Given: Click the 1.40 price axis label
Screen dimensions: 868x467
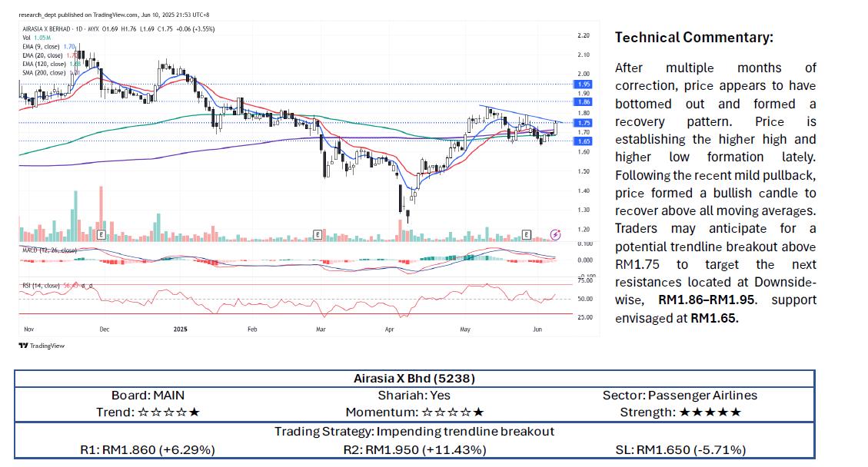Looking at the screenshot, I should point(584,191).
